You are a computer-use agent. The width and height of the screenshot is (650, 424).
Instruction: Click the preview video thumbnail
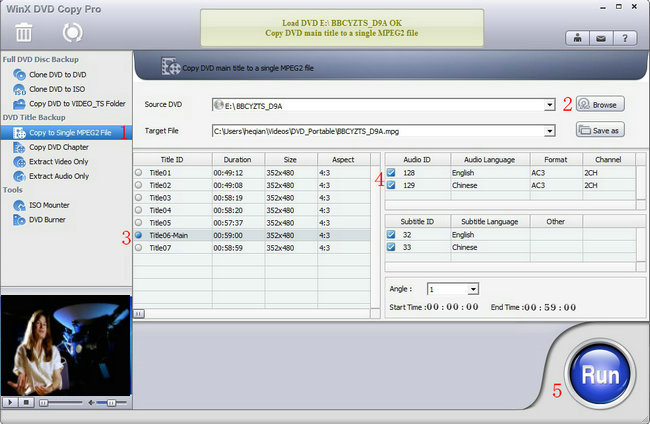click(x=66, y=345)
